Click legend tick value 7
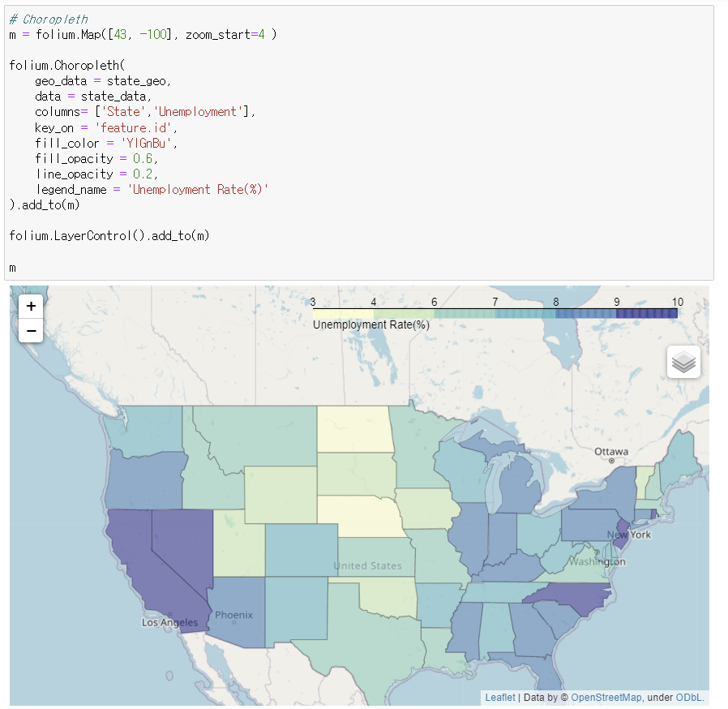Screen dimensions: 728x709 (495, 302)
